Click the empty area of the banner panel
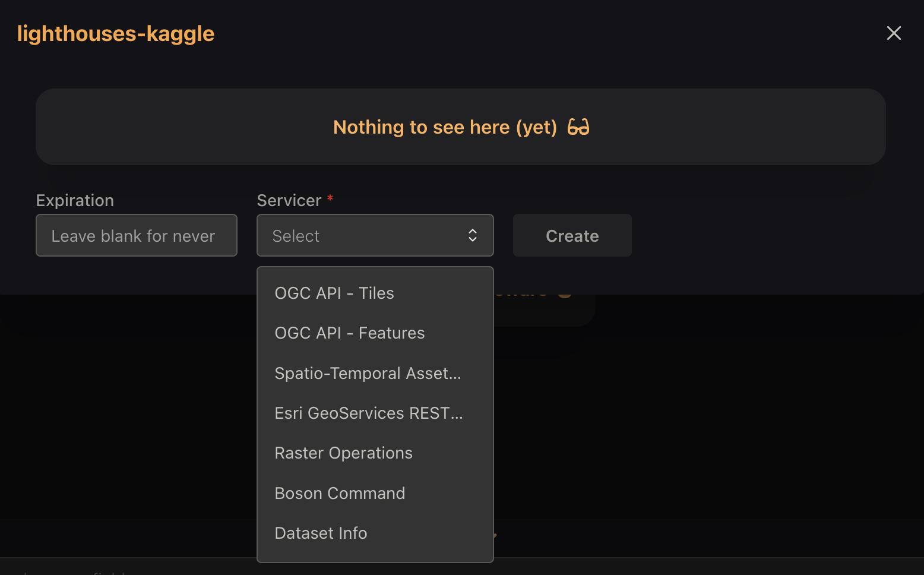The height and width of the screenshot is (575, 924). click(178, 127)
